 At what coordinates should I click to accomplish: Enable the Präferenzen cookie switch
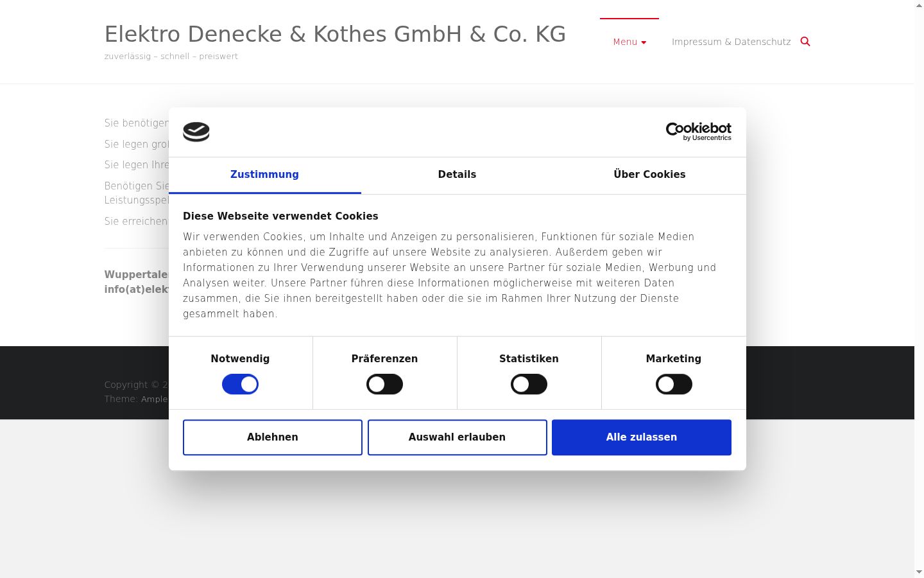384,384
